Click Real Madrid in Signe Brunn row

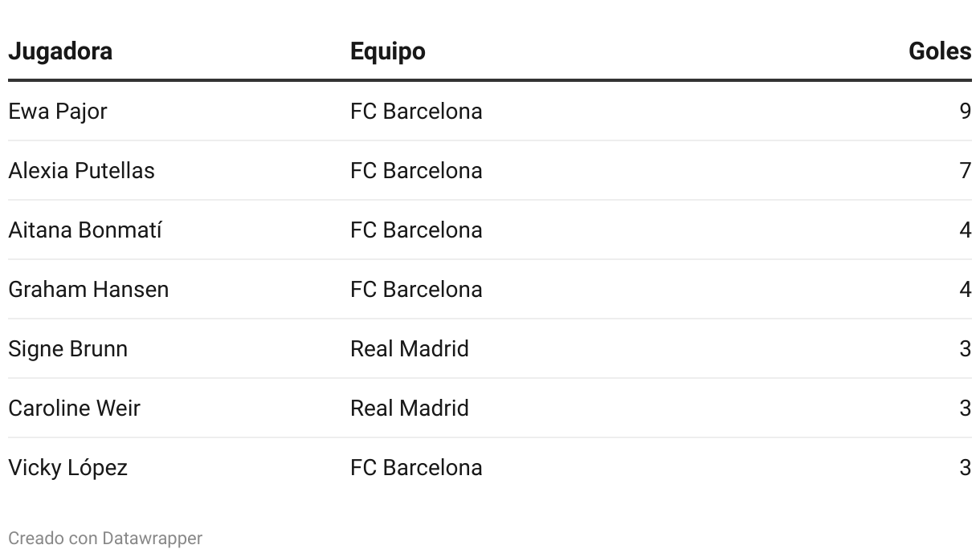[x=410, y=348]
